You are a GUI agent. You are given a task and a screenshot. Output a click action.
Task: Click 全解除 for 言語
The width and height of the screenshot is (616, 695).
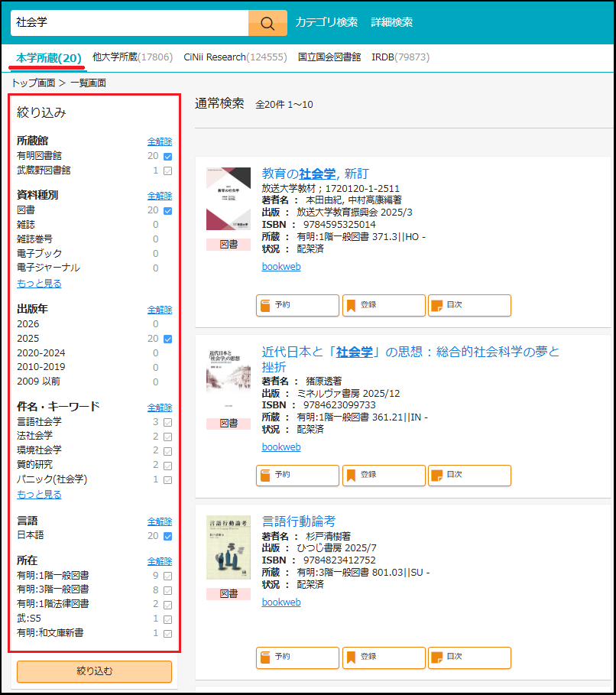160,521
